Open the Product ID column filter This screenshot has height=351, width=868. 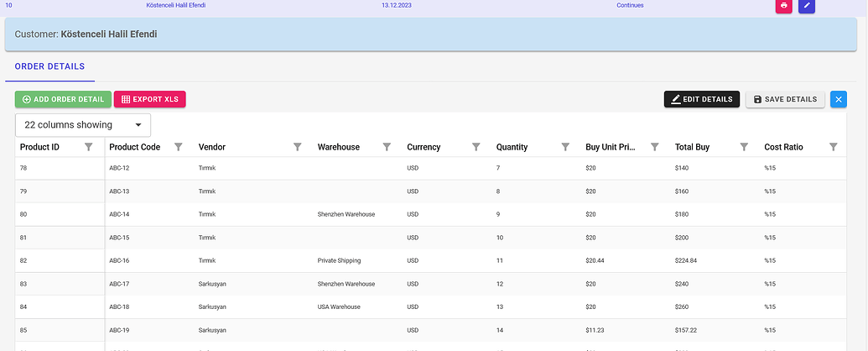pyautogui.click(x=89, y=147)
